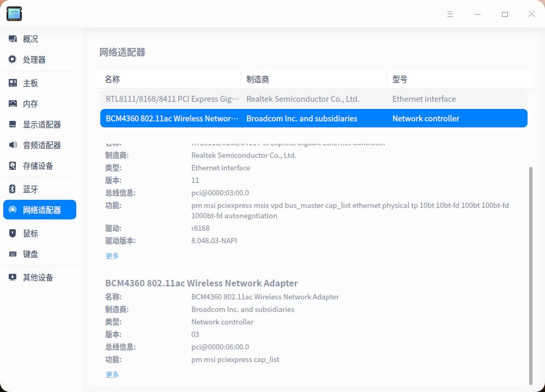The image size is (545, 392).
Task: Select the 鼠标 mouse icon
Action: point(13,233)
